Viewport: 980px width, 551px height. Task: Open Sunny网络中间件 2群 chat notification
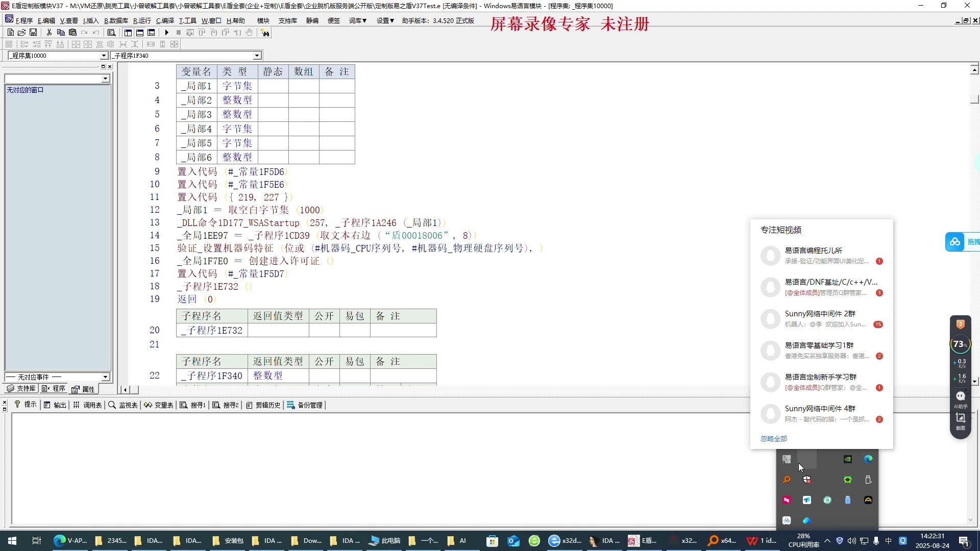point(822,319)
